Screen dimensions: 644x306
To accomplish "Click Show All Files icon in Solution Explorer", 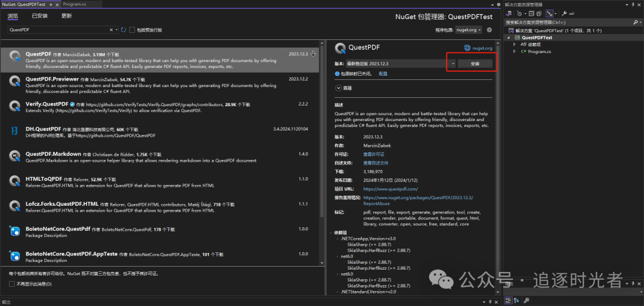I will [538, 13].
